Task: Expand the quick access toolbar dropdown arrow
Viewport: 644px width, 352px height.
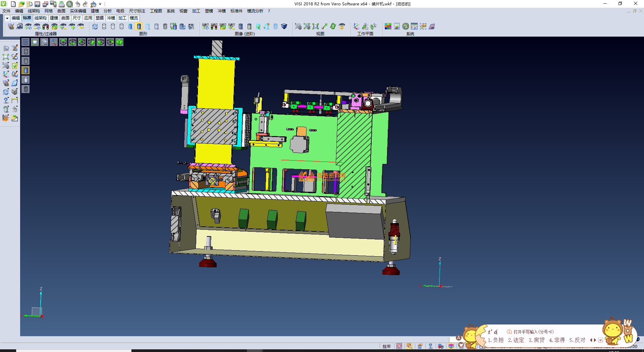Action: 100,4
